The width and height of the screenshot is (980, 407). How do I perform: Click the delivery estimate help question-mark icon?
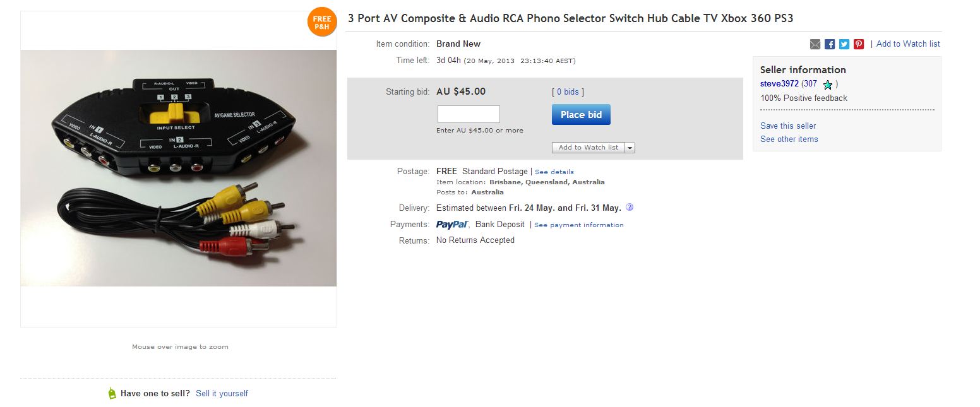point(630,207)
